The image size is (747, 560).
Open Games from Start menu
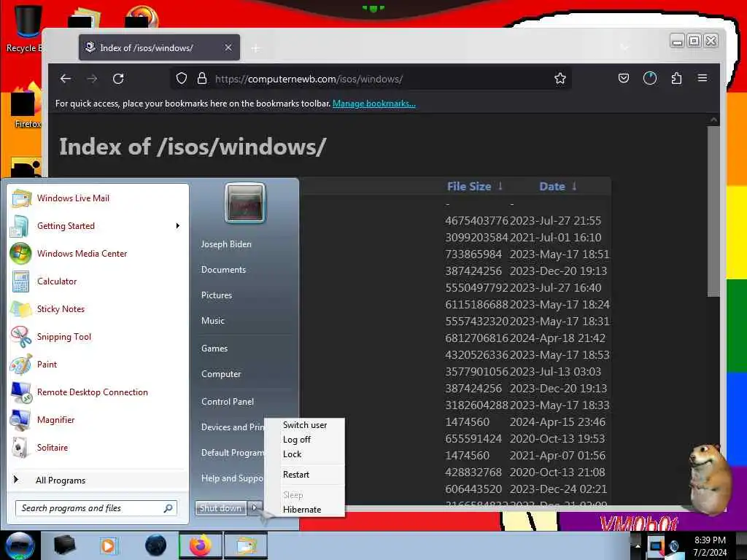(214, 348)
